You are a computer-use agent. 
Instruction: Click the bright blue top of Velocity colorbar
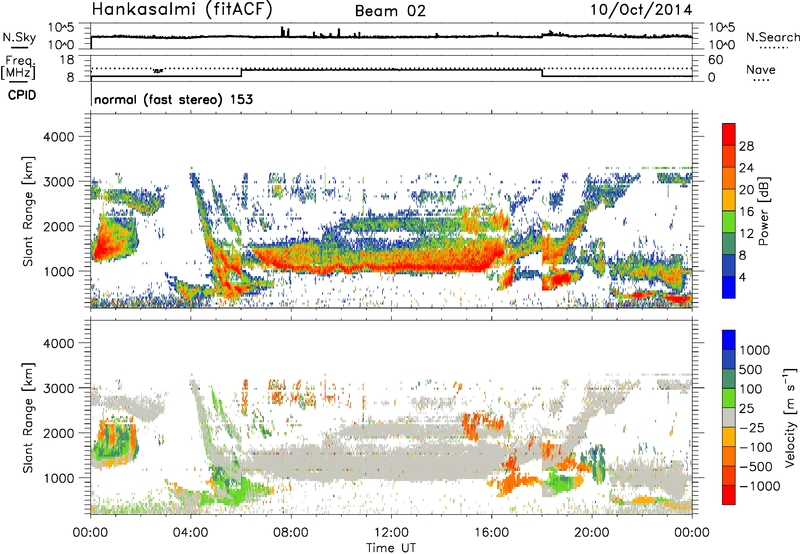tap(729, 340)
